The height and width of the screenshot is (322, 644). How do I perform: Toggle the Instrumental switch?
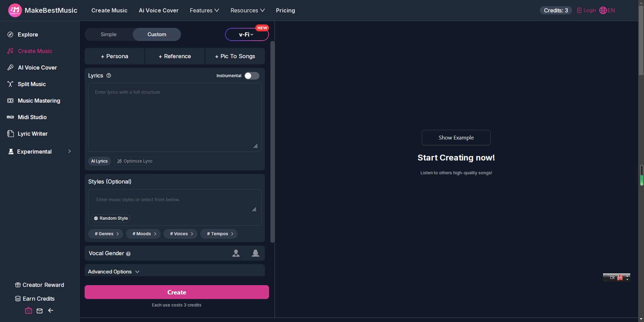[251, 76]
